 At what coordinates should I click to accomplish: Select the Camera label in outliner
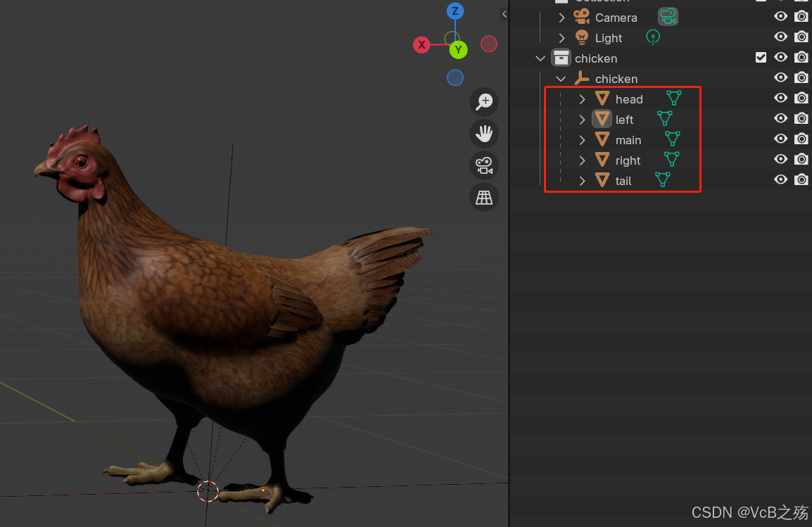point(616,18)
